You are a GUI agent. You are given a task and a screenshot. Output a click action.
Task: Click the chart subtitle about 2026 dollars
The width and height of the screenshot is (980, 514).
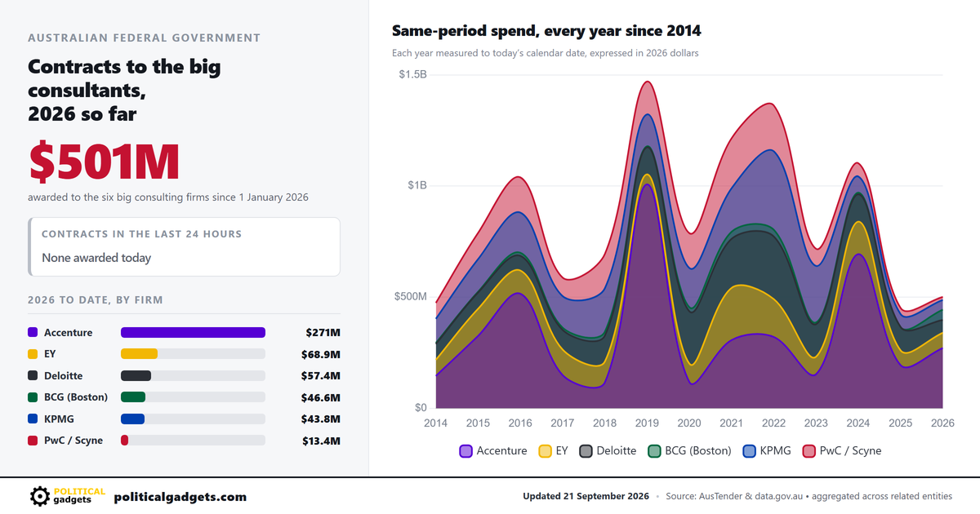pyautogui.click(x=545, y=53)
